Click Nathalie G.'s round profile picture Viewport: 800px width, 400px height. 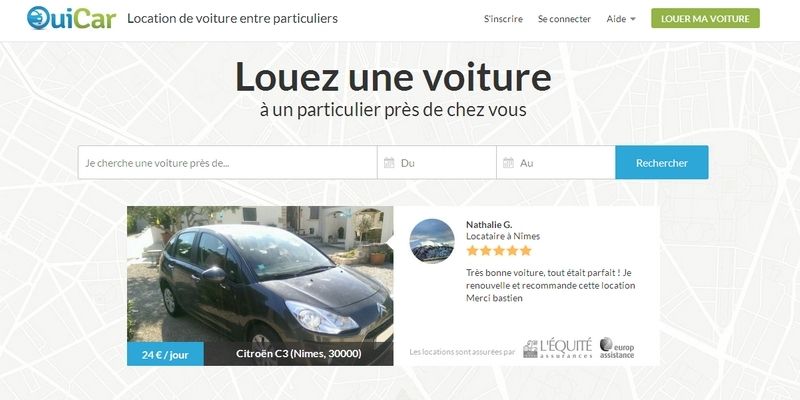[x=432, y=241]
